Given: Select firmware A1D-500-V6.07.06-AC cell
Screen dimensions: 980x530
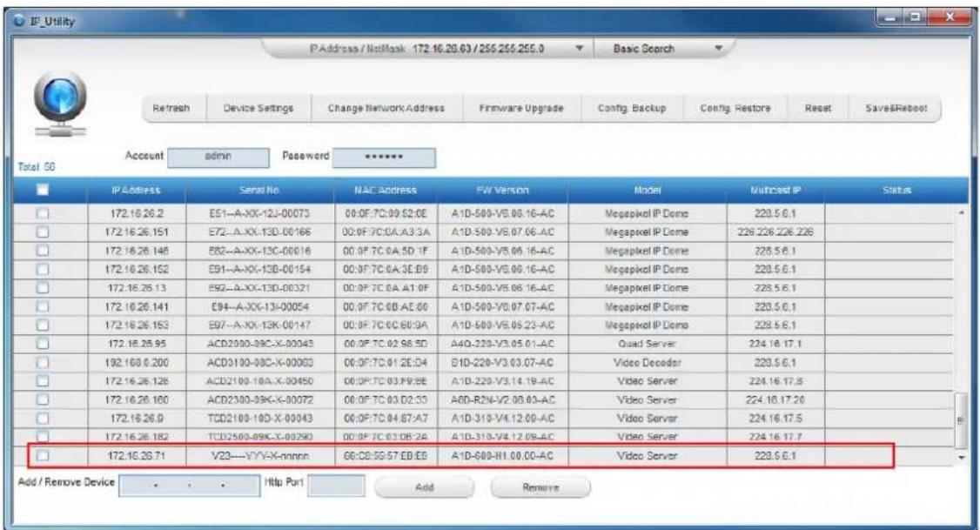Looking at the screenshot, I should click(502, 231).
